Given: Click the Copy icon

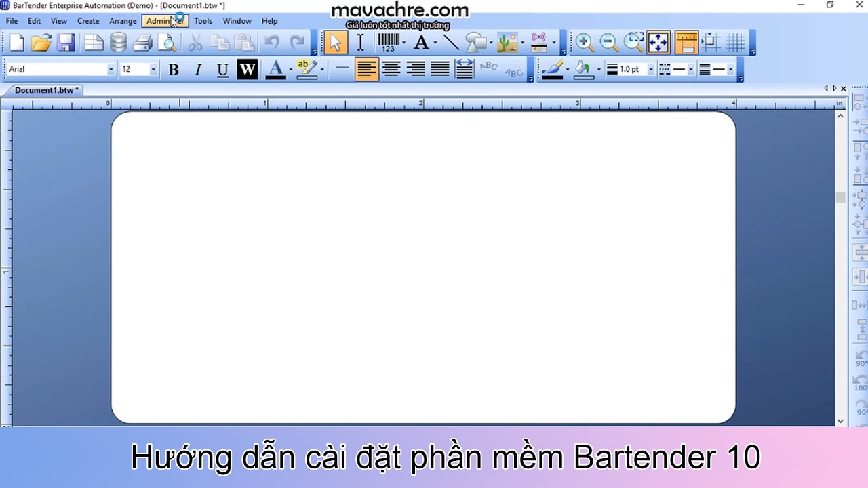Looking at the screenshot, I should tap(220, 43).
